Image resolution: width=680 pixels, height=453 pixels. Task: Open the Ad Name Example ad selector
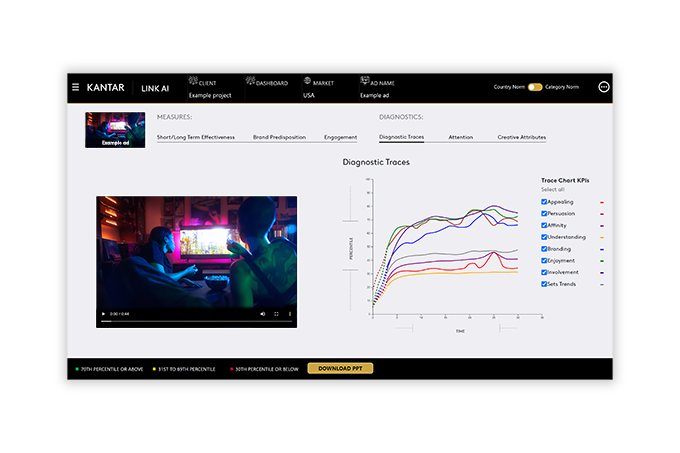[x=374, y=95]
